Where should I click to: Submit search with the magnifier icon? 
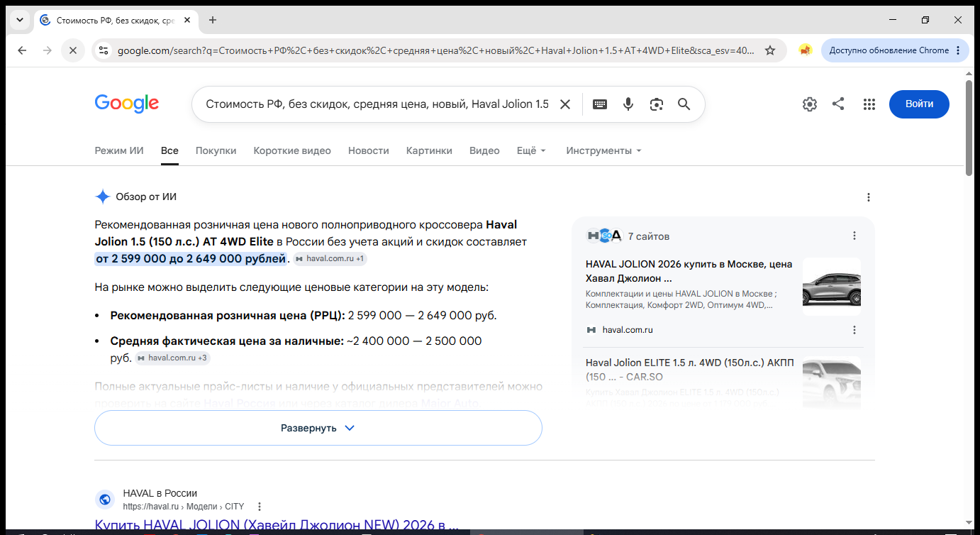tap(684, 104)
